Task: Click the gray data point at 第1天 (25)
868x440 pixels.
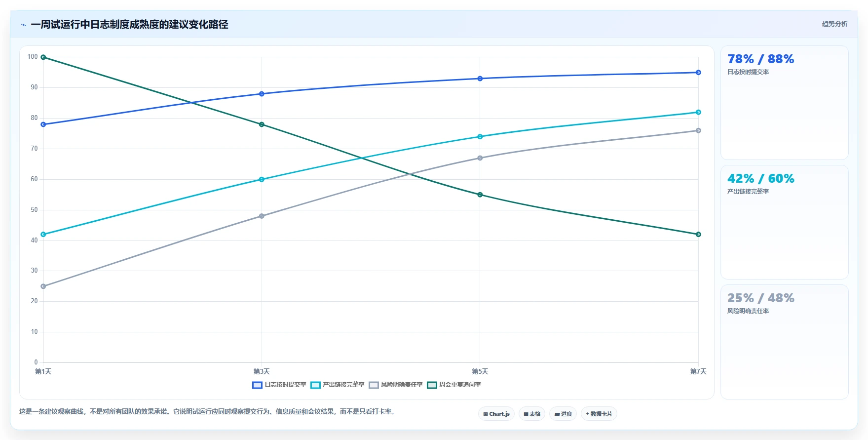Action: click(43, 286)
